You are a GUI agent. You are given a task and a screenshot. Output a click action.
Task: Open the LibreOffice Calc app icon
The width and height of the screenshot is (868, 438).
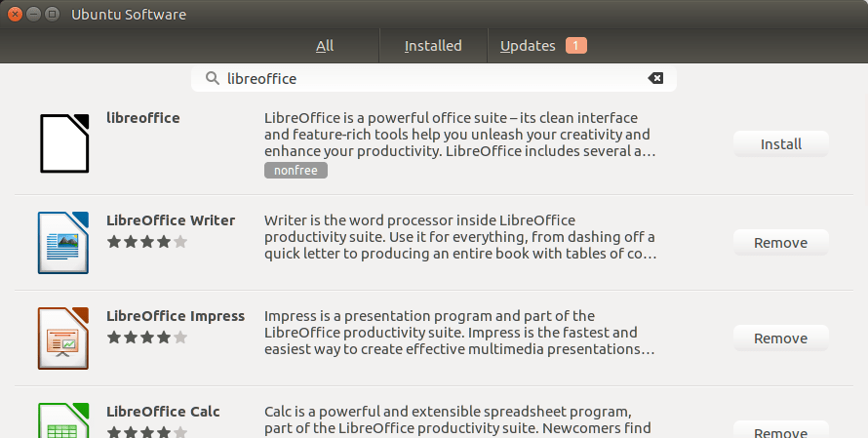pos(63,420)
